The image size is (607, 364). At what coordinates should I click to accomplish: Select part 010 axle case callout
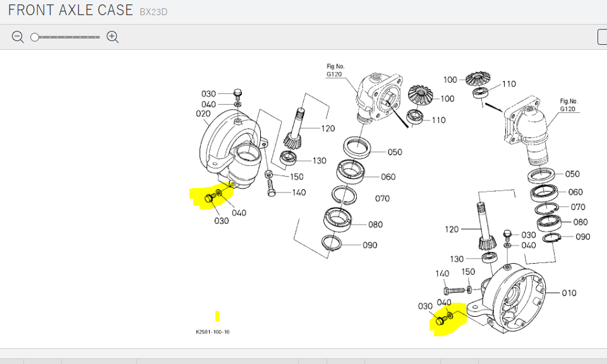[x=569, y=293]
